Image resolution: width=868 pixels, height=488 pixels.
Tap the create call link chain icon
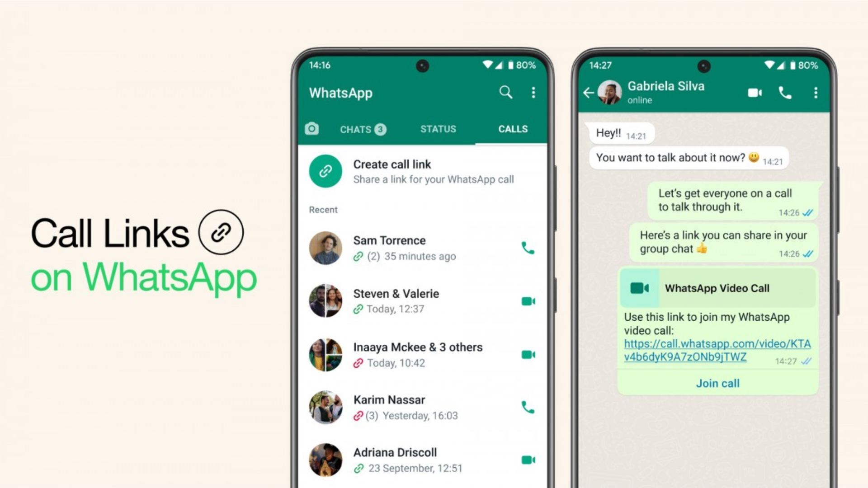pos(325,171)
